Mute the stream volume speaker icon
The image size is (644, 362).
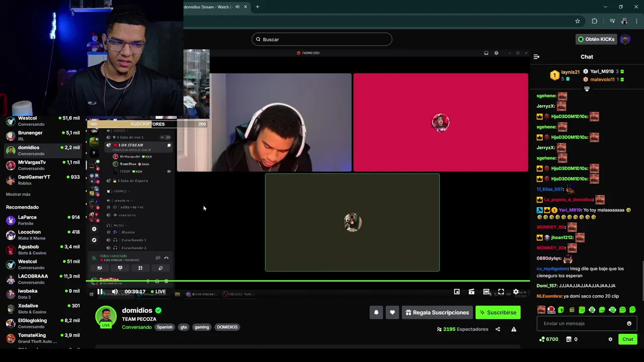click(x=115, y=292)
